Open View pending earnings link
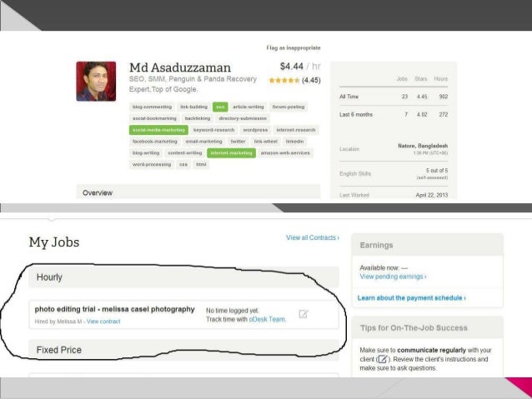The image size is (532, 399). tap(393, 277)
